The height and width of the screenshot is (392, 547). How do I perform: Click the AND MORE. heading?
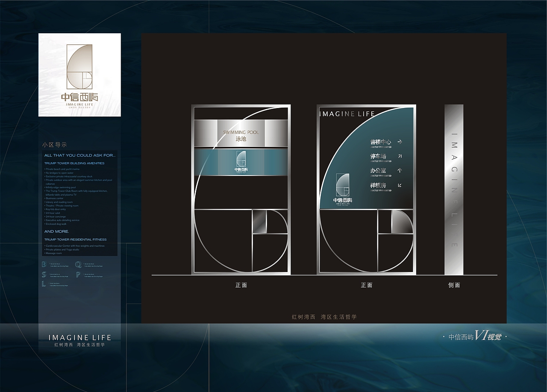[x=57, y=231]
